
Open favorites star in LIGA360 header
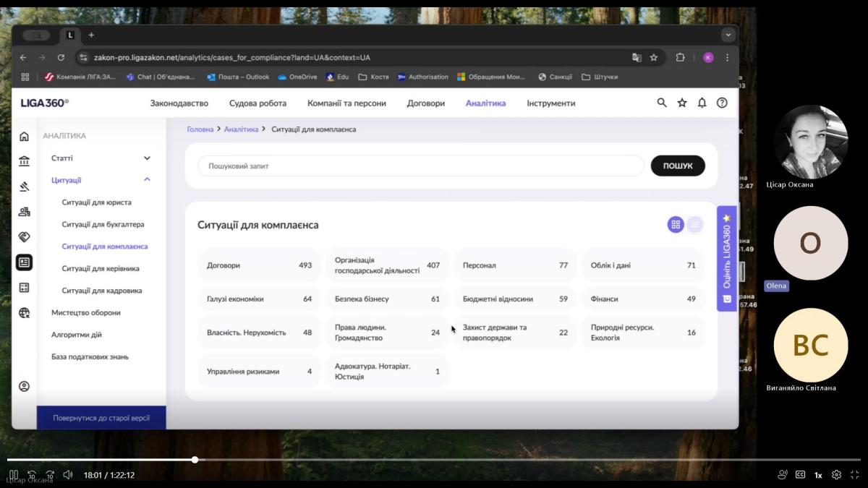click(681, 103)
